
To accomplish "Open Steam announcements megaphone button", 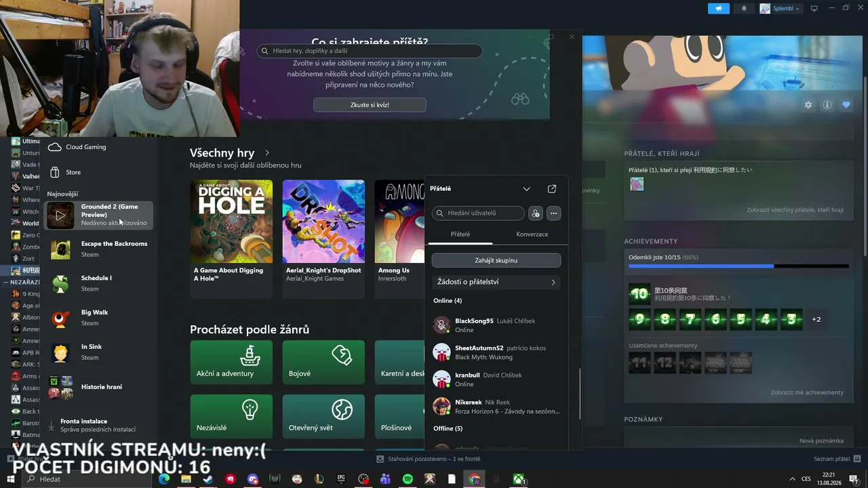I will coord(719,8).
